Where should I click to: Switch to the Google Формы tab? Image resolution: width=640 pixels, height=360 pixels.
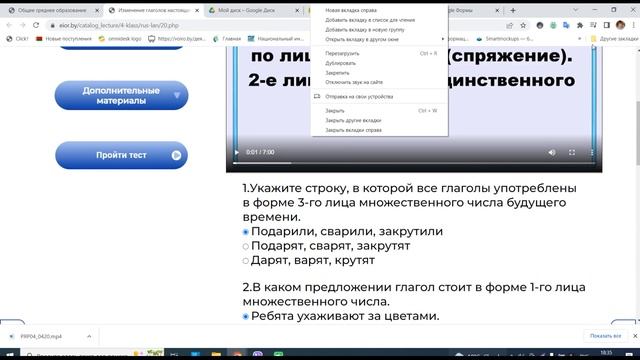[474, 10]
